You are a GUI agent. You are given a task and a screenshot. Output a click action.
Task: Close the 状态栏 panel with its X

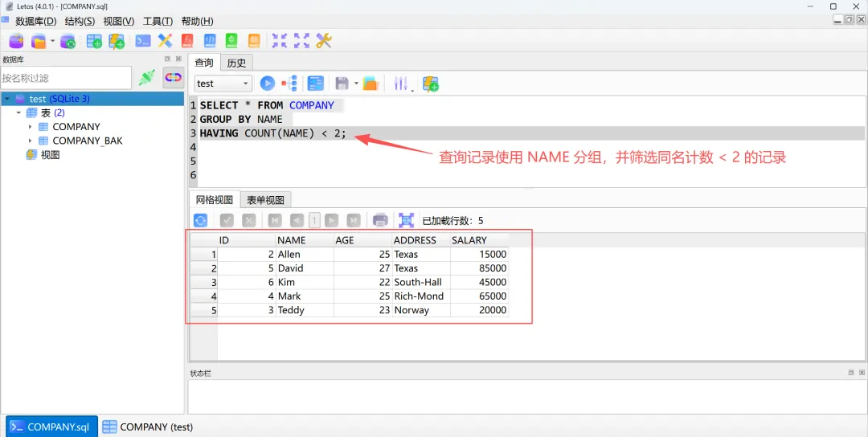862,373
